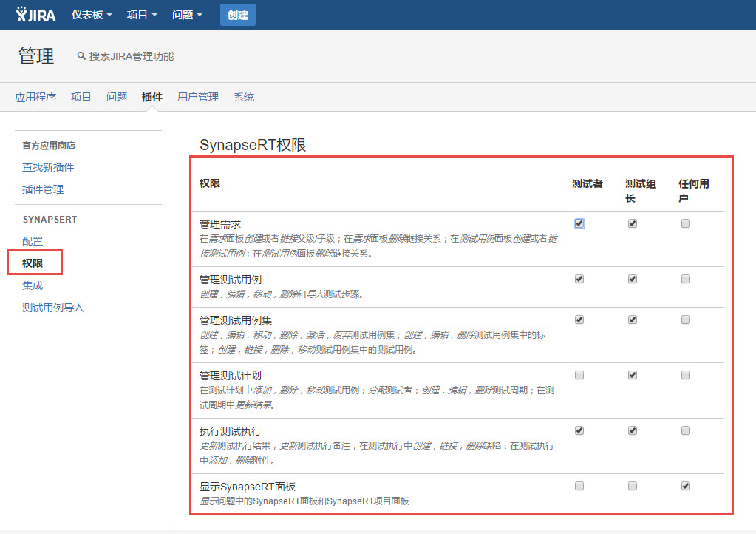The image size is (756, 534).
Task: Uncheck 管理测试用例集 for 测试者
Action: (579, 320)
